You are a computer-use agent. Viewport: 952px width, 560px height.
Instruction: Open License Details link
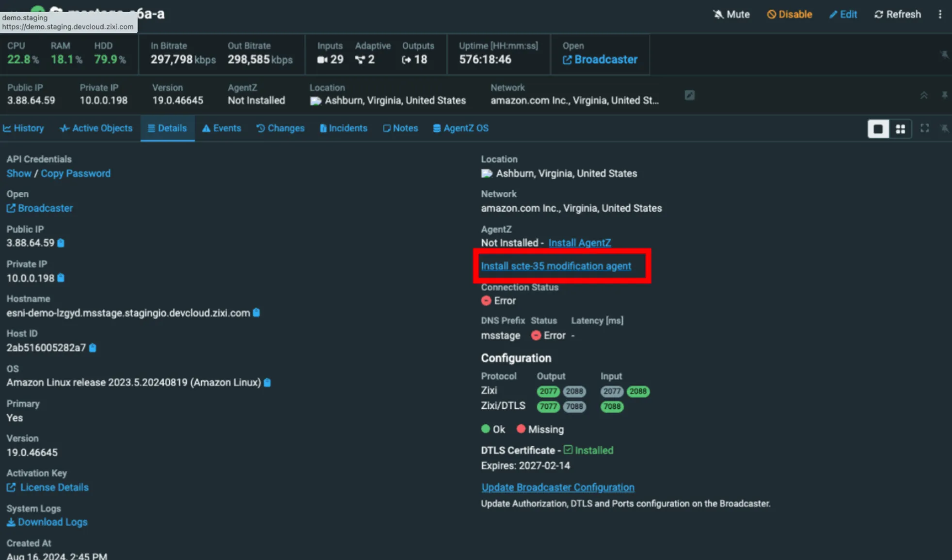(x=48, y=487)
